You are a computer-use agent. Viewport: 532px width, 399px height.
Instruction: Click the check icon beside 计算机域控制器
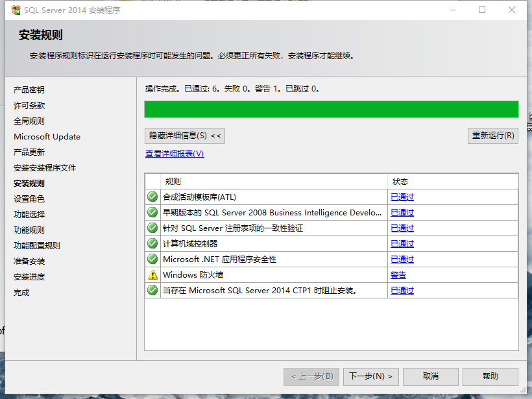point(152,243)
